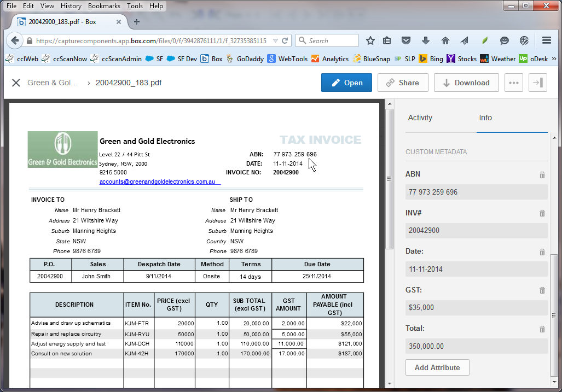
Task: Click the green leaf toolbar icon
Action: pos(485,40)
